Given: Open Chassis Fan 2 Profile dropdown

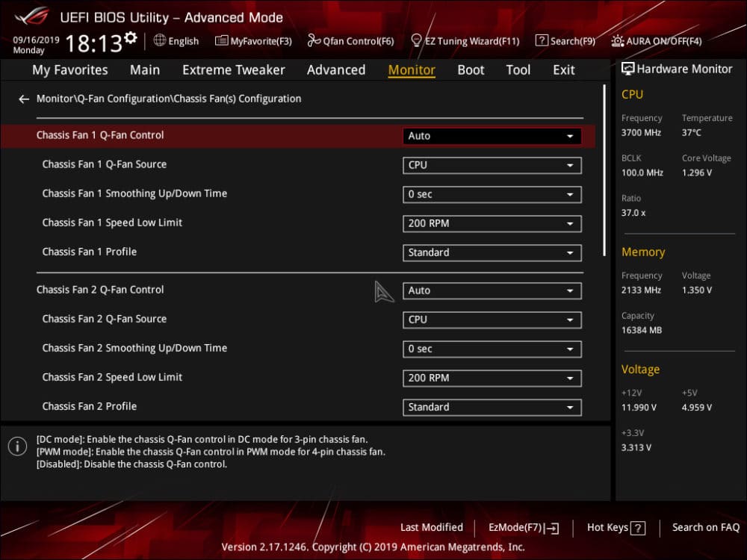Looking at the screenshot, I should [x=492, y=407].
